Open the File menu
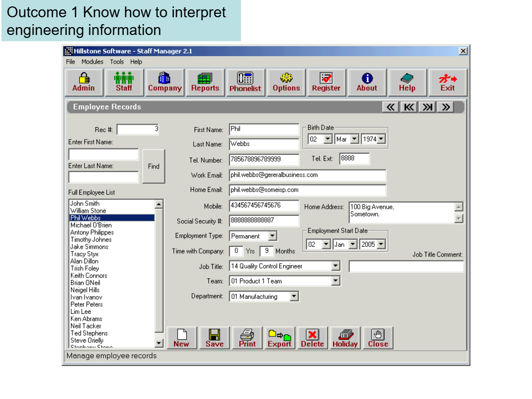532x399 pixels. point(70,62)
